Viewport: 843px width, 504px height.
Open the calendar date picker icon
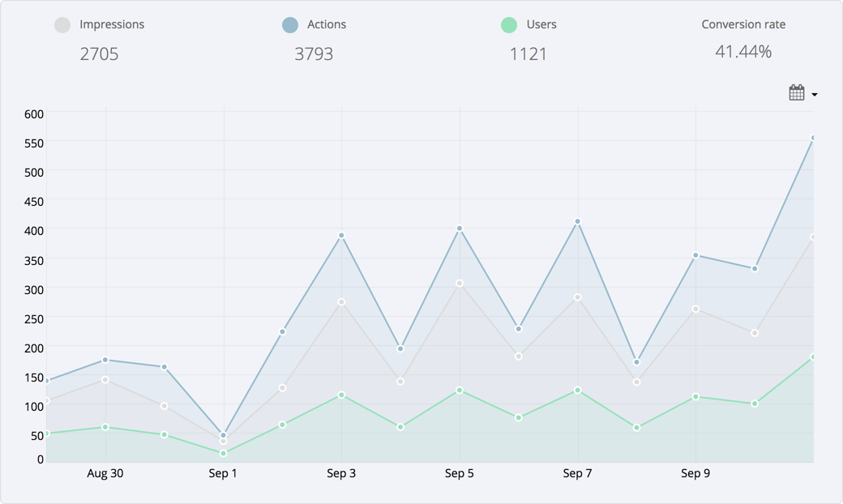797,93
